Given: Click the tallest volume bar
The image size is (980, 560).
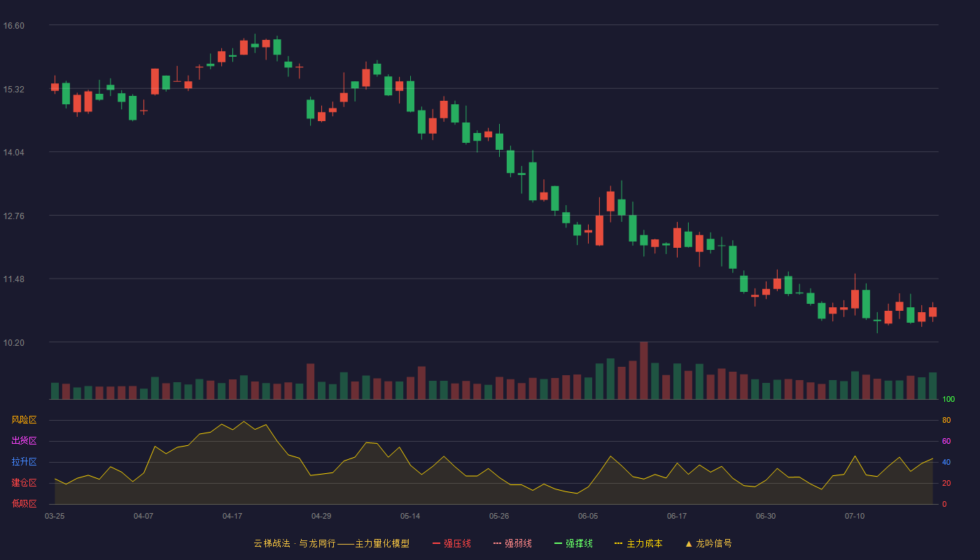Looking at the screenshot, I should (x=643, y=370).
